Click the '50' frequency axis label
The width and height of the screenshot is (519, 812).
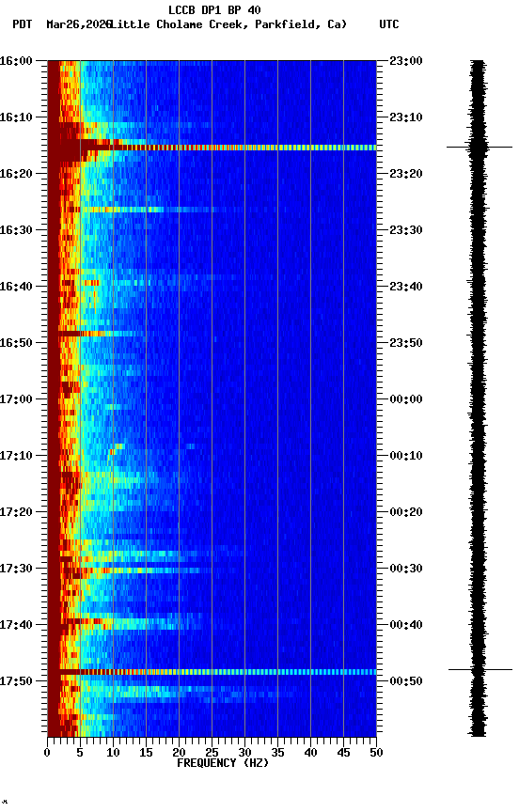[377, 753]
